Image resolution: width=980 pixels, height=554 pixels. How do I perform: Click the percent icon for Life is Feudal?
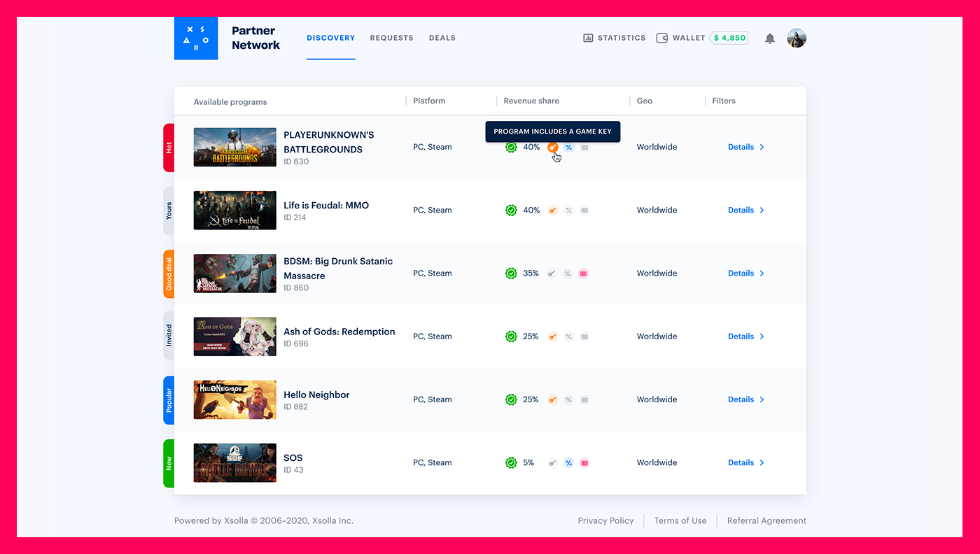pyautogui.click(x=568, y=211)
